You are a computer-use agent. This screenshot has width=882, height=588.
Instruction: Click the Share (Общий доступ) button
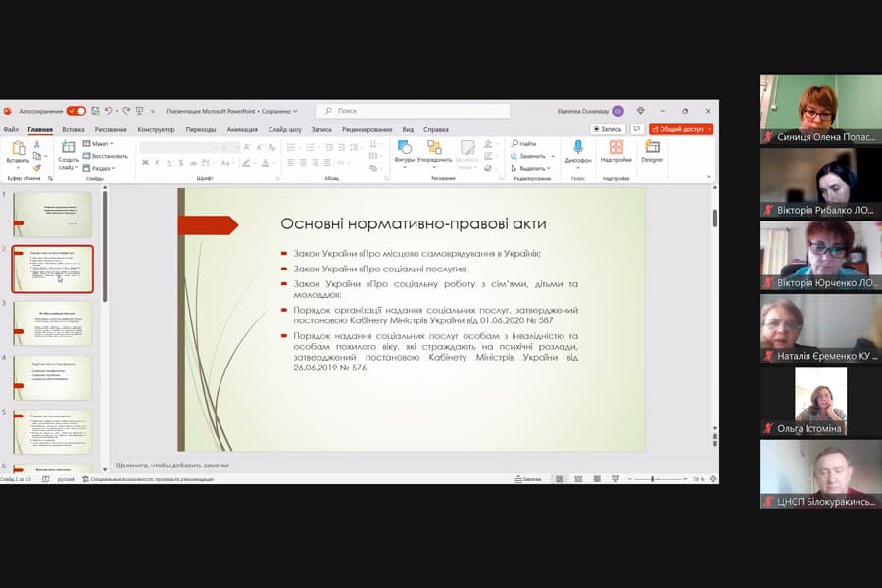(x=681, y=129)
